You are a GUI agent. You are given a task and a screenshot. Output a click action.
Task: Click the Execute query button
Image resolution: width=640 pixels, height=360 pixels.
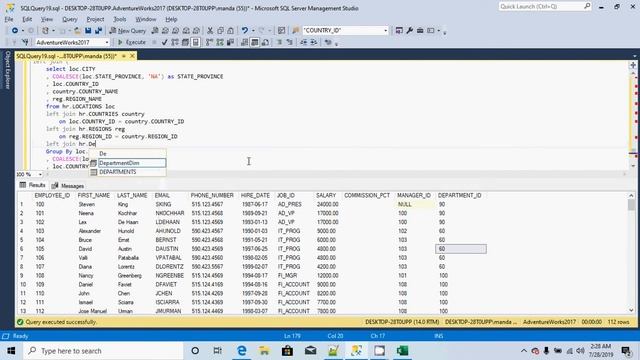pos(132,42)
